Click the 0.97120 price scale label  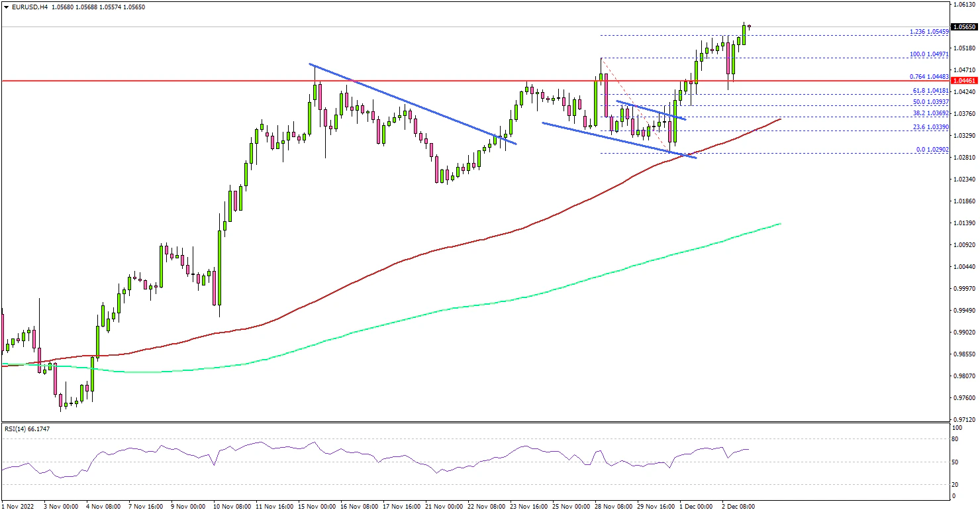pos(964,420)
